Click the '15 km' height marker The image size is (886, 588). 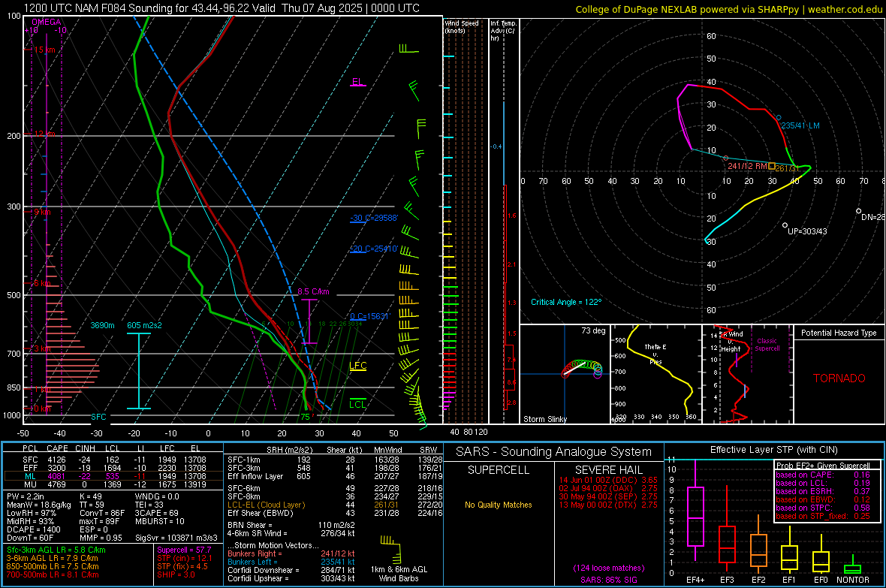[44, 50]
